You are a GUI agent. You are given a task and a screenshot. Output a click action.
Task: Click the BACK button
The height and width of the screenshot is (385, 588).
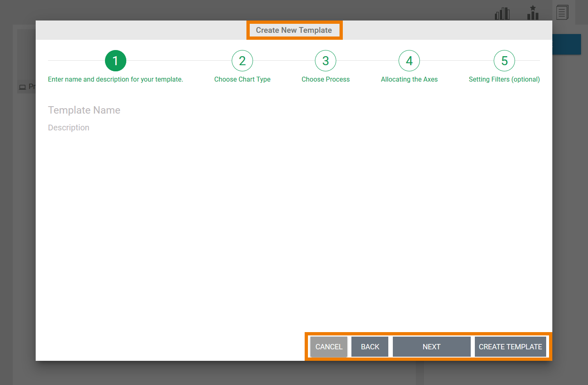370,347
